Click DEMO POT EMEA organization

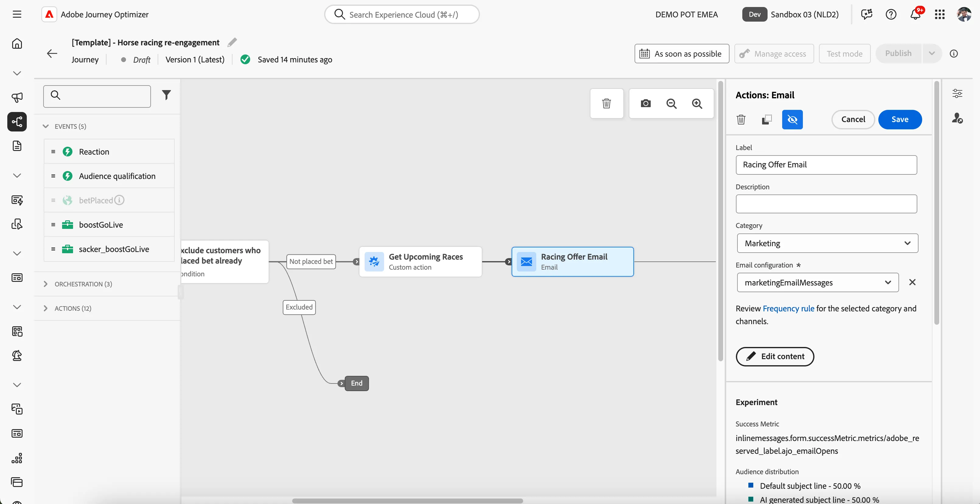[x=686, y=14]
